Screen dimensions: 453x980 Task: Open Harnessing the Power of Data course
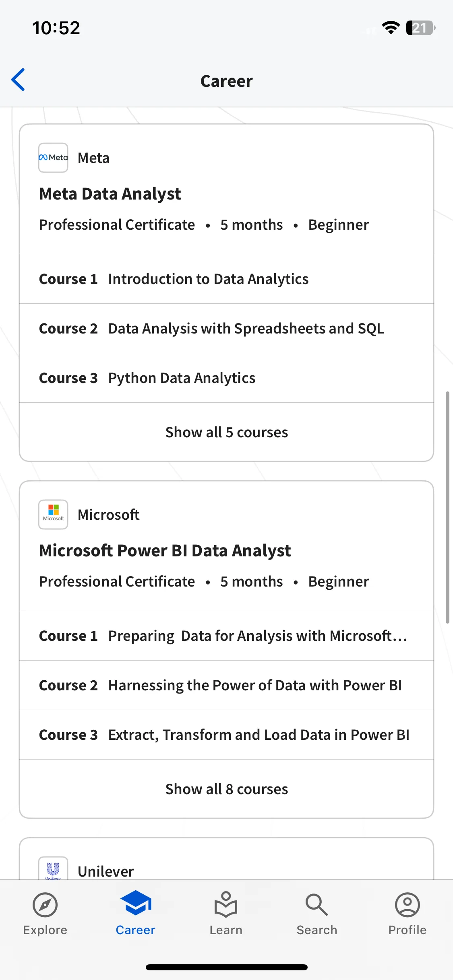coord(227,685)
